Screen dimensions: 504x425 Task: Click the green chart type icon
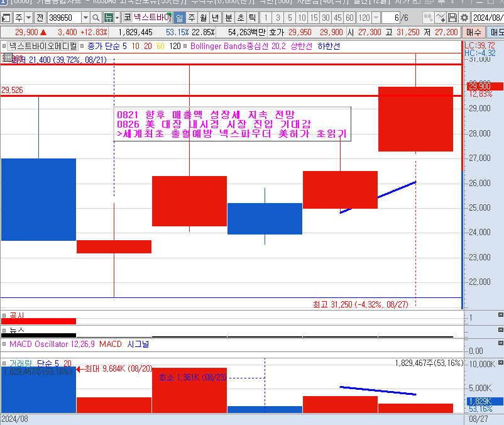[x=109, y=18]
